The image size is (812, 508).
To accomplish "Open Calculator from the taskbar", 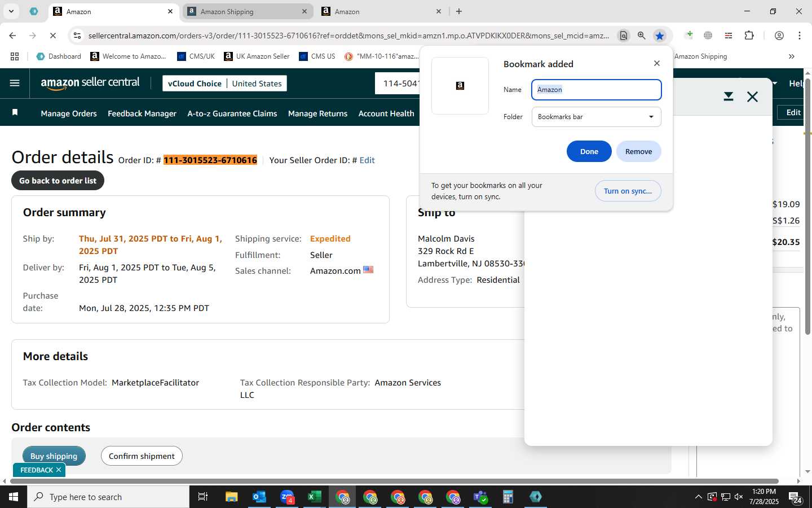I will [508, 497].
